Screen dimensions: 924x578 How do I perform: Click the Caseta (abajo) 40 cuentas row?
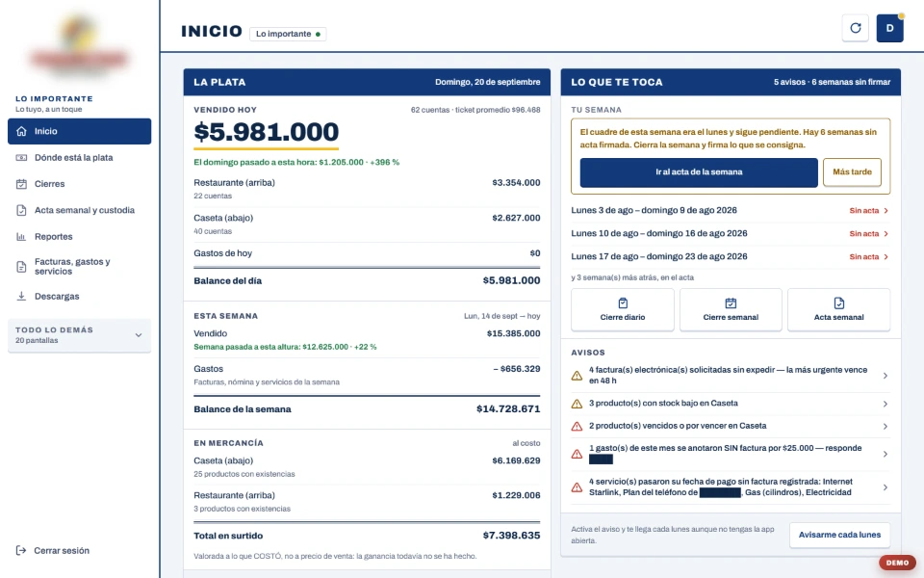coord(367,224)
